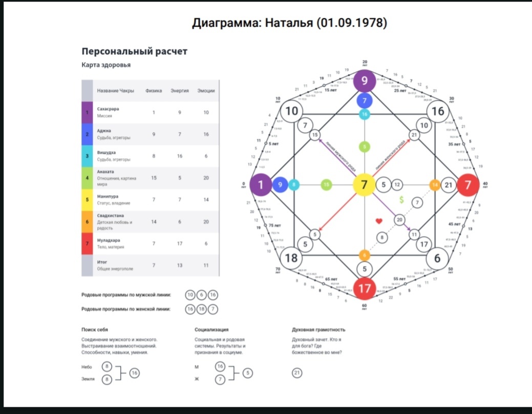This screenshot has width=532, height=414.
Task: Click purple swatch 1 in Сахасрара row
Action: [87, 112]
